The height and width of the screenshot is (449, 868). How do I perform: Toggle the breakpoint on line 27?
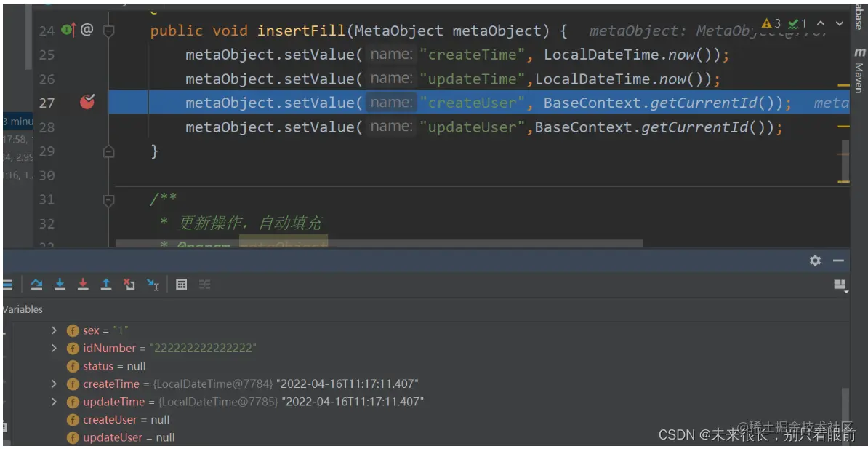87,102
